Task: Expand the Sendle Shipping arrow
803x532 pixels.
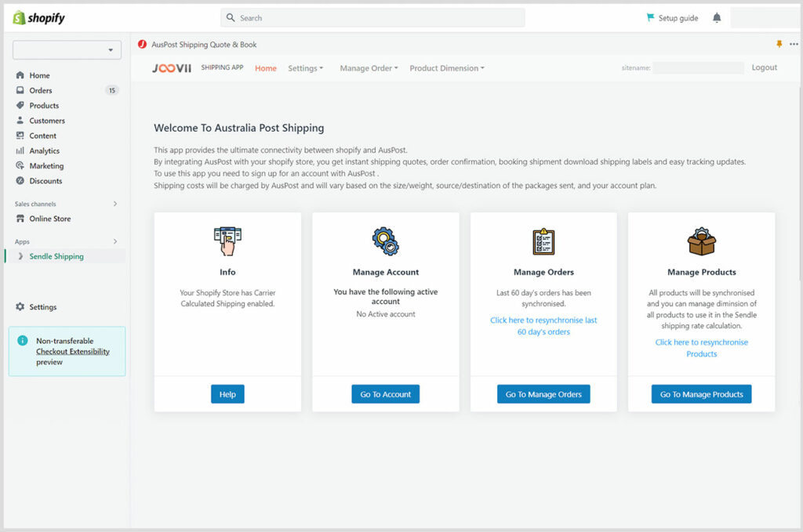Action: point(20,256)
